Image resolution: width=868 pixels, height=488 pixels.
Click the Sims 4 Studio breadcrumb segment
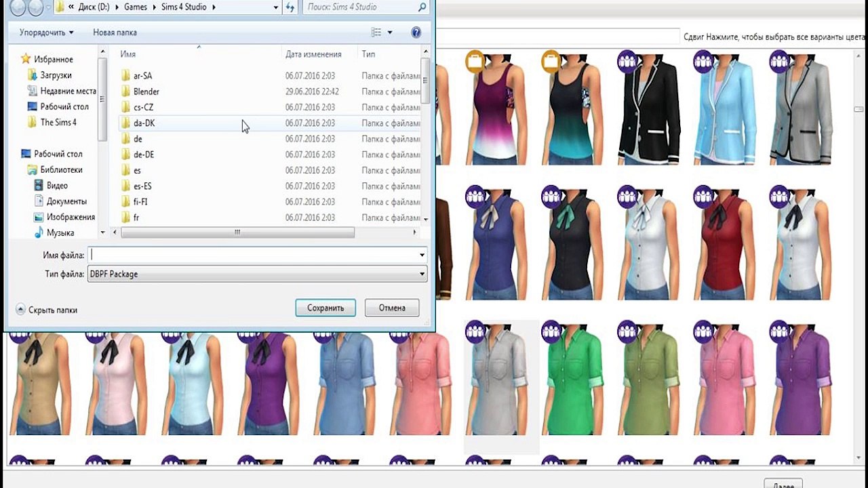[x=182, y=7]
